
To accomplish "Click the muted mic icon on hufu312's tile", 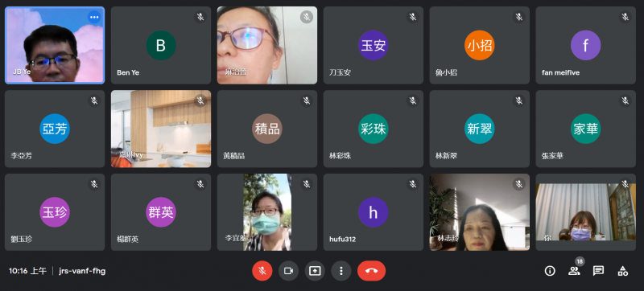I will (x=413, y=184).
